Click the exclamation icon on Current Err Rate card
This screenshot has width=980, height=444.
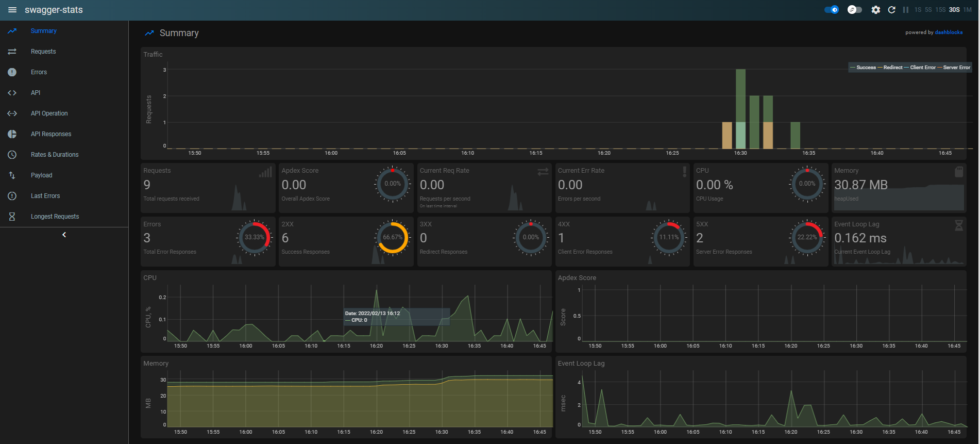click(685, 172)
